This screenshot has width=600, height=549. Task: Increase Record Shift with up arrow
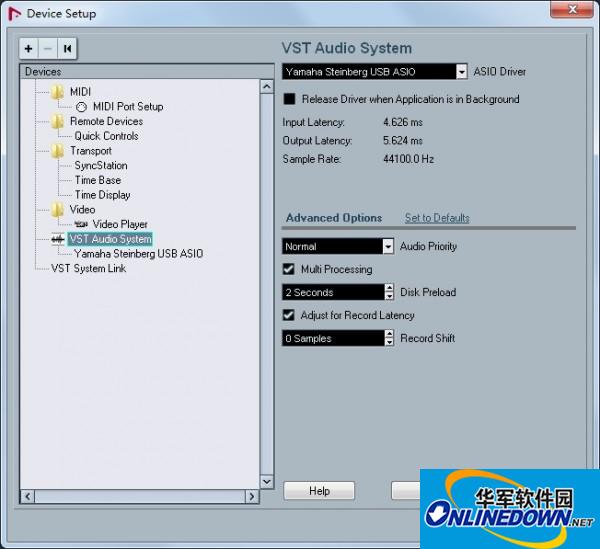[x=389, y=334]
